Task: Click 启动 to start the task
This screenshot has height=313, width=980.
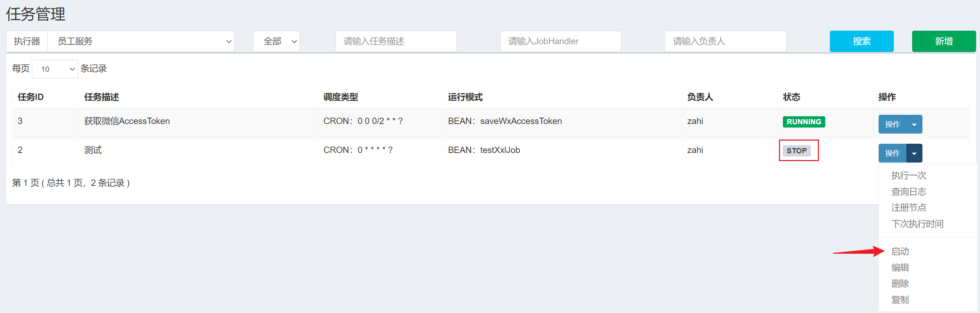Action: tap(900, 252)
